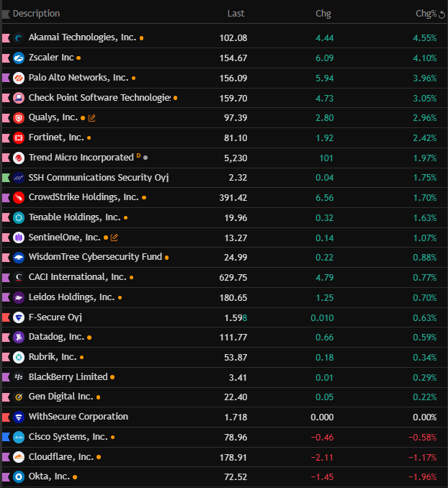This screenshot has width=448, height=488.
Task: Click the Qualys logo icon
Action: 19,118
